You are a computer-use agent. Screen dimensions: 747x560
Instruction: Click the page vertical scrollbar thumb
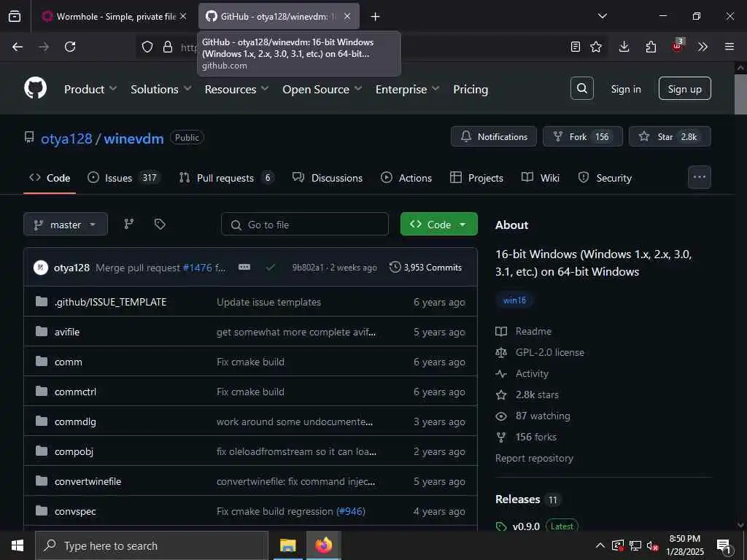(740, 94)
